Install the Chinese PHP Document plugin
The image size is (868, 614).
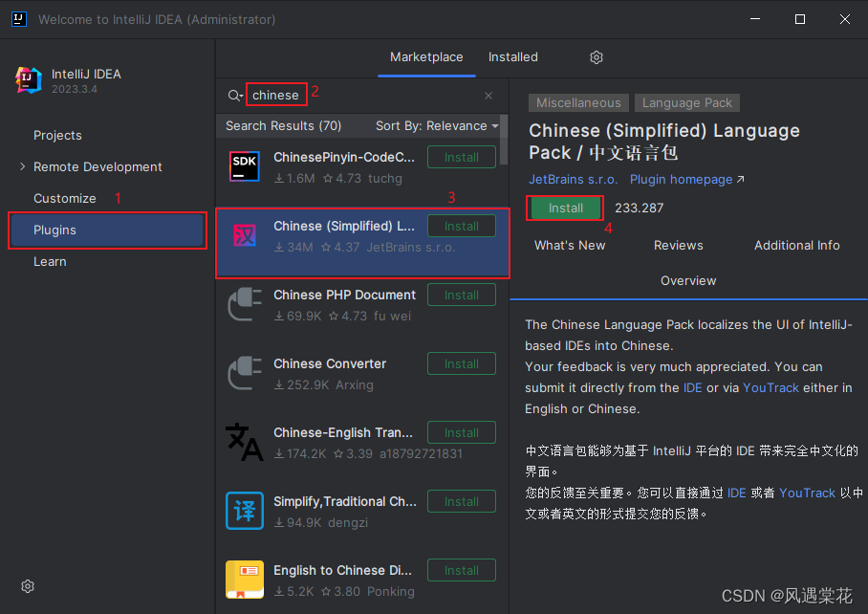pyautogui.click(x=461, y=296)
